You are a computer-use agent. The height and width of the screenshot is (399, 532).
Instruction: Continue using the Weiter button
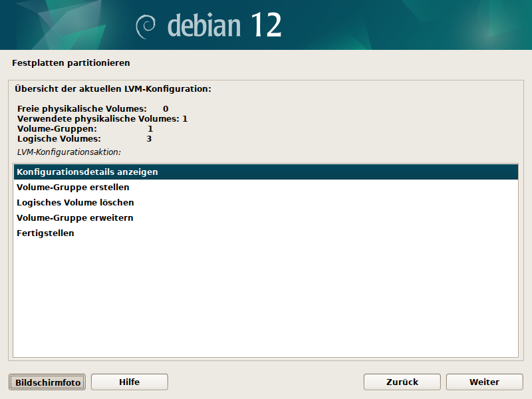tap(484, 382)
